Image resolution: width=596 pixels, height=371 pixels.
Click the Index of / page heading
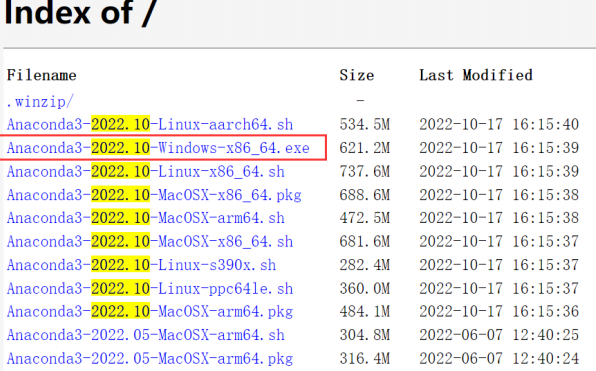(80, 13)
